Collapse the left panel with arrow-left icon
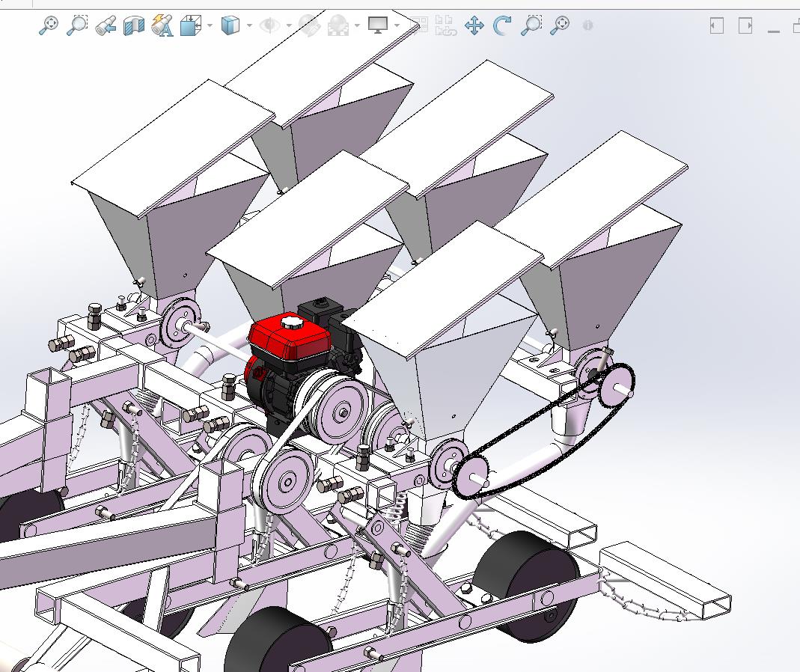The height and width of the screenshot is (672, 800). click(717, 25)
